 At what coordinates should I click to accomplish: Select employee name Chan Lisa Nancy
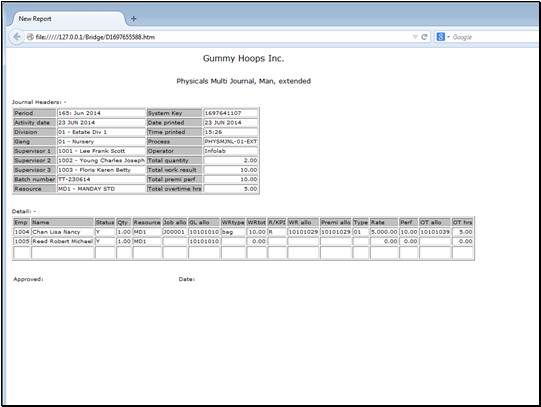pyautogui.click(x=62, y=232)
